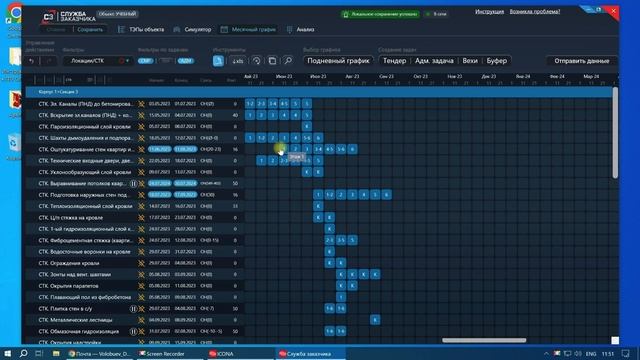The image size is (640, 360).
Task: Click ENG language indicator in system tray
Action: pyautogui.click(x=591, y=353)
